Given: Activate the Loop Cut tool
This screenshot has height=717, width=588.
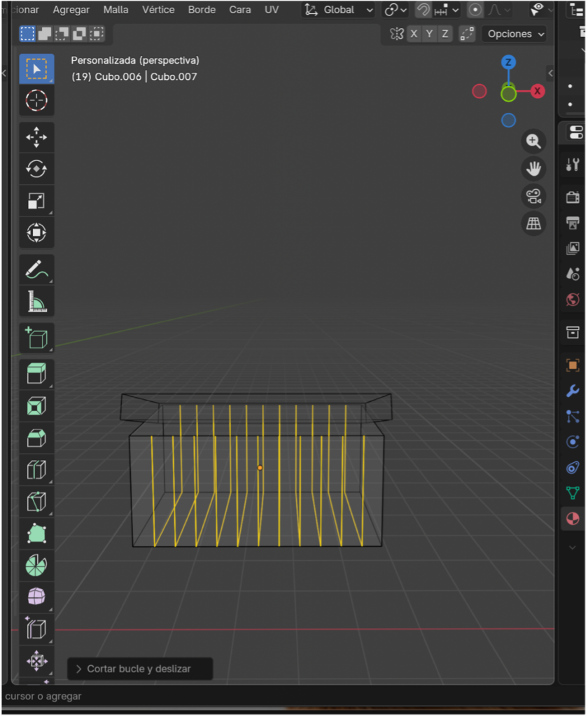Looking at the screenshot, I should [x=36, y=470].
